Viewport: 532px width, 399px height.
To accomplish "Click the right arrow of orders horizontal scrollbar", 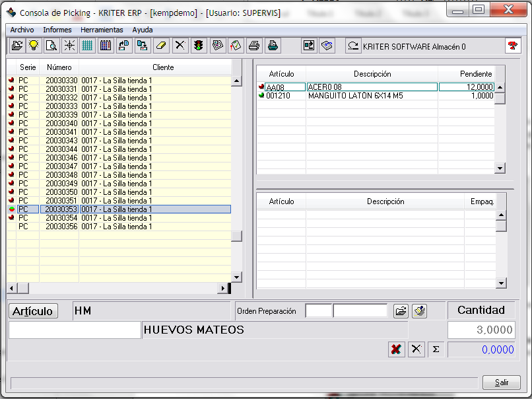I will click(x=222, y=288).
